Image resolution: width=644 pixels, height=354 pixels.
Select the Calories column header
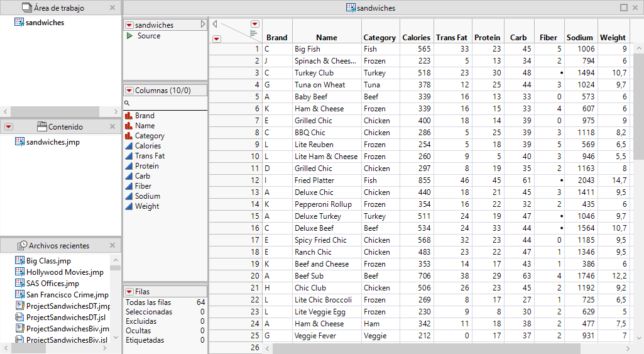click(x=416, y=38)
